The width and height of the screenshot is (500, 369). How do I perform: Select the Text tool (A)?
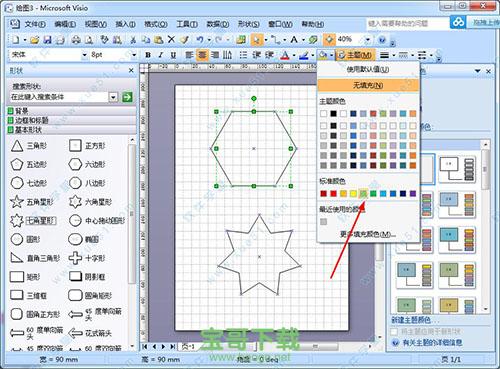[x=294, y=40]
